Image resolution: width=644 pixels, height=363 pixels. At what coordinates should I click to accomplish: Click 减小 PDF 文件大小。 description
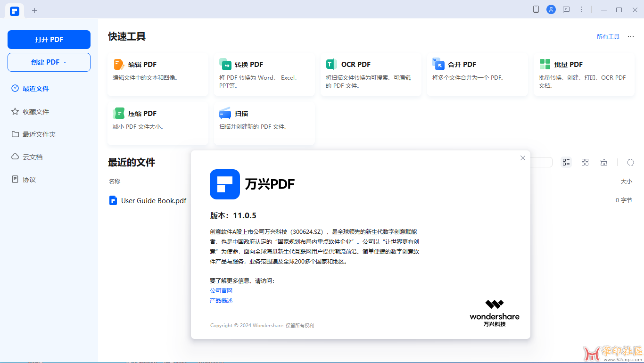point(139,127)
